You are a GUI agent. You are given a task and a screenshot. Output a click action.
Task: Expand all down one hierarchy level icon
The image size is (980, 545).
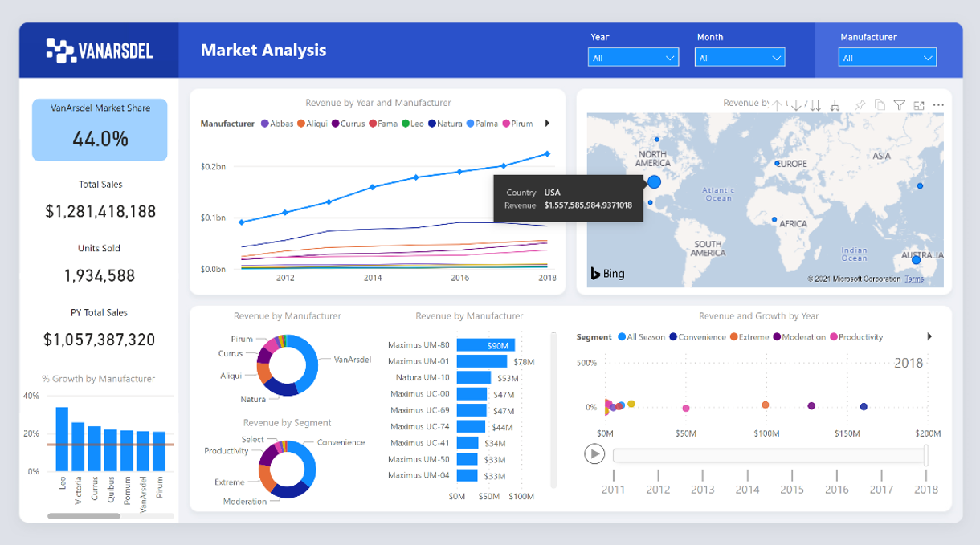835,105
